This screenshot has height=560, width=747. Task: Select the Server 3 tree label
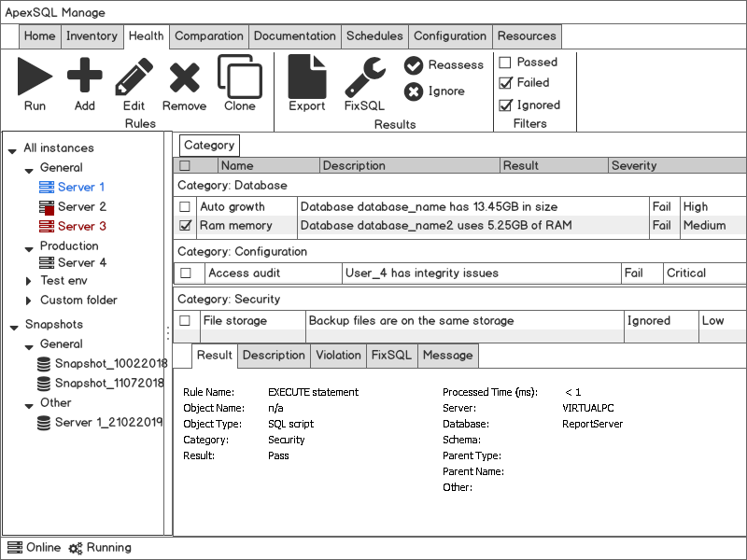[82, 226]
